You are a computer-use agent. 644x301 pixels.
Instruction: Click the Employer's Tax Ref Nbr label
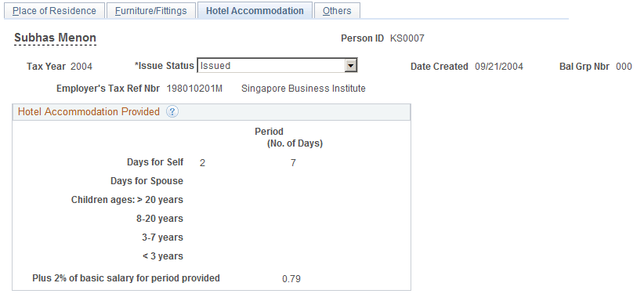coord(108,89)
